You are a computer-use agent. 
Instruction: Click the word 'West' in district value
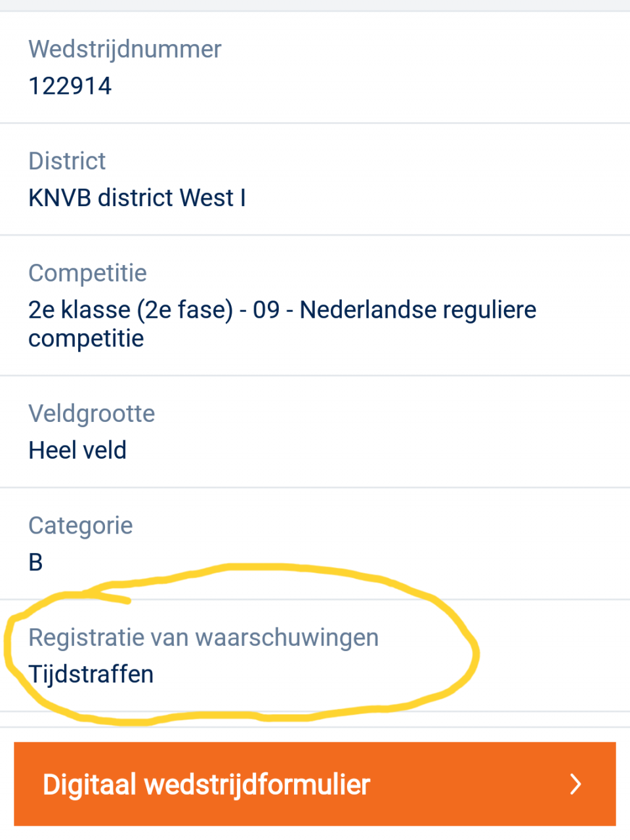coord(206,198)
